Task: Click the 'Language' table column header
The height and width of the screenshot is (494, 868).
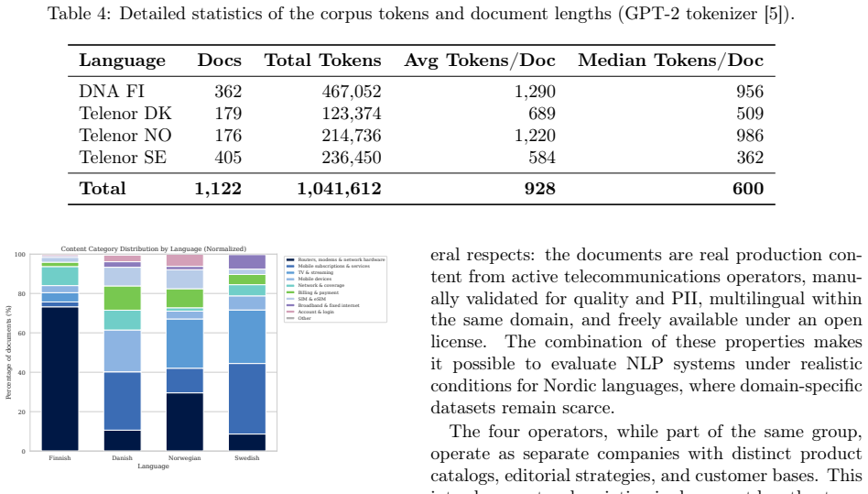Action: [123, 60]
